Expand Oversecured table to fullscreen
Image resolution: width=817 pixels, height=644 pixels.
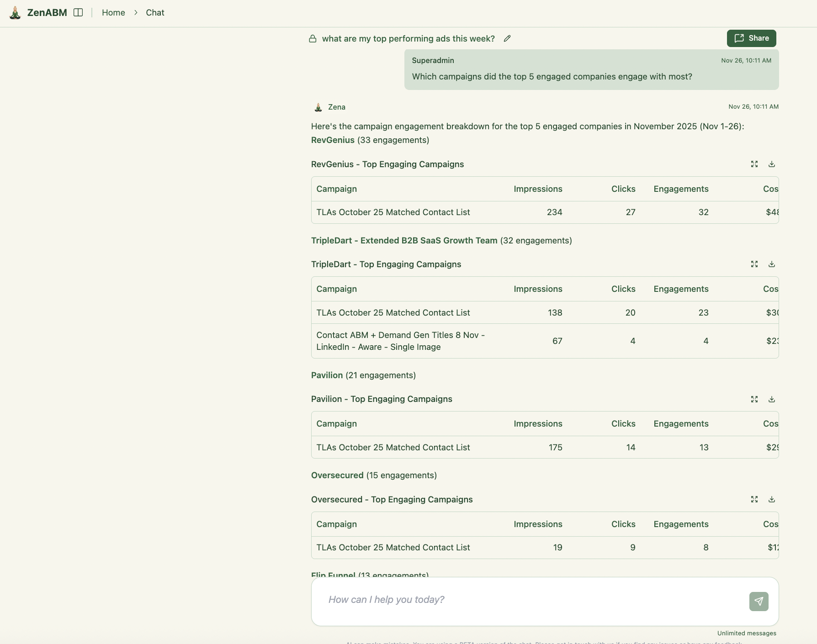pos(754,499)
